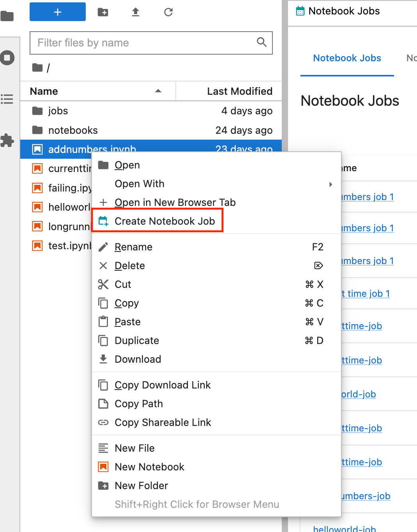Open the table of contents panel
The width and height of the screenshot is (417, 532).
[x=7, y=99]
